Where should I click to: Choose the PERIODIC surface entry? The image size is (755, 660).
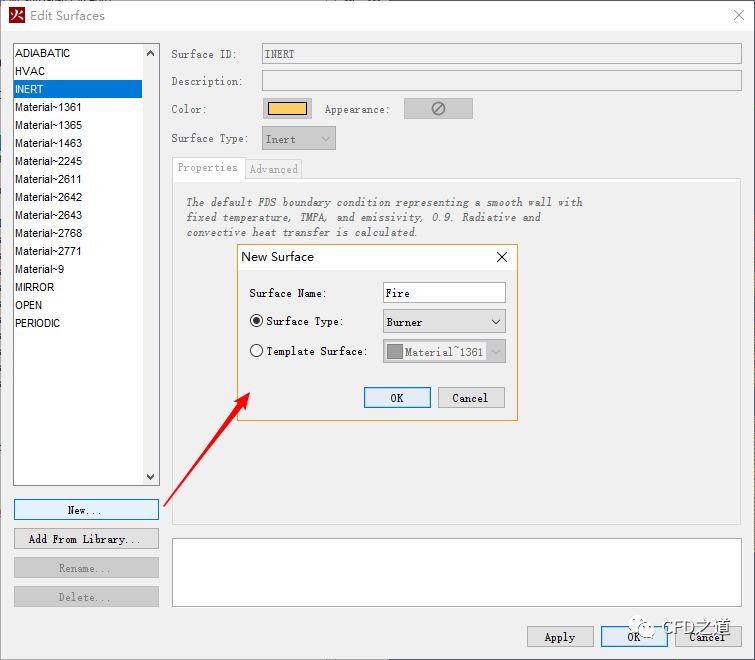point(38,323)
